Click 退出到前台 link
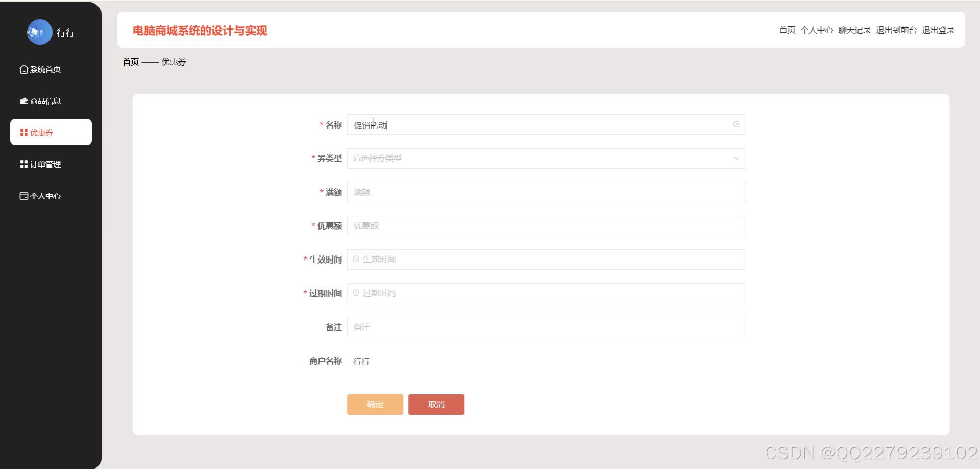 (x=895, y=30)
